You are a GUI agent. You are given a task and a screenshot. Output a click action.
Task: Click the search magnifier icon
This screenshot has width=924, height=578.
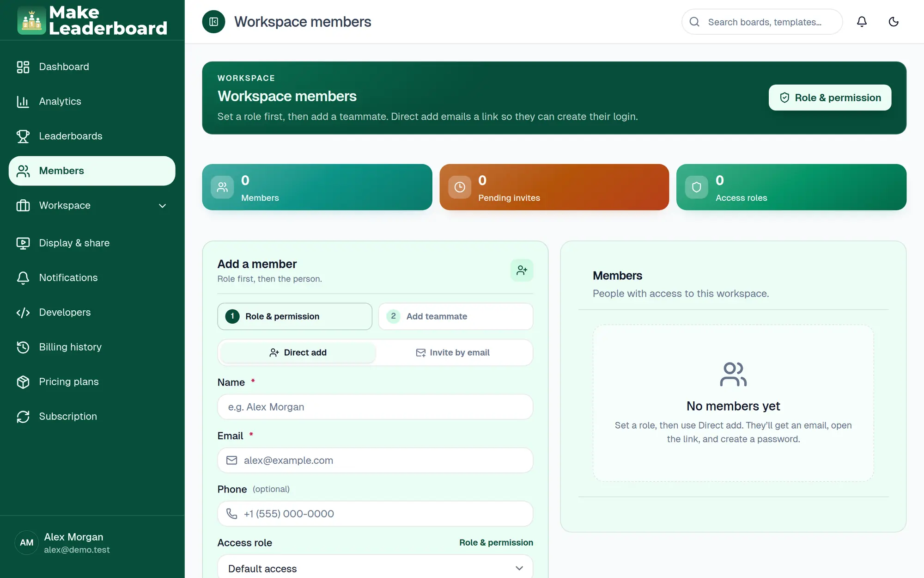tap(694, 22)
